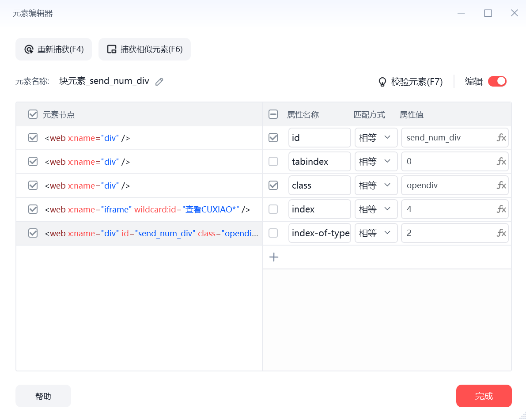Check the index-of-type attribute checkbox
526x420 pixels.
pyautogui.click(x=273, y=233)
